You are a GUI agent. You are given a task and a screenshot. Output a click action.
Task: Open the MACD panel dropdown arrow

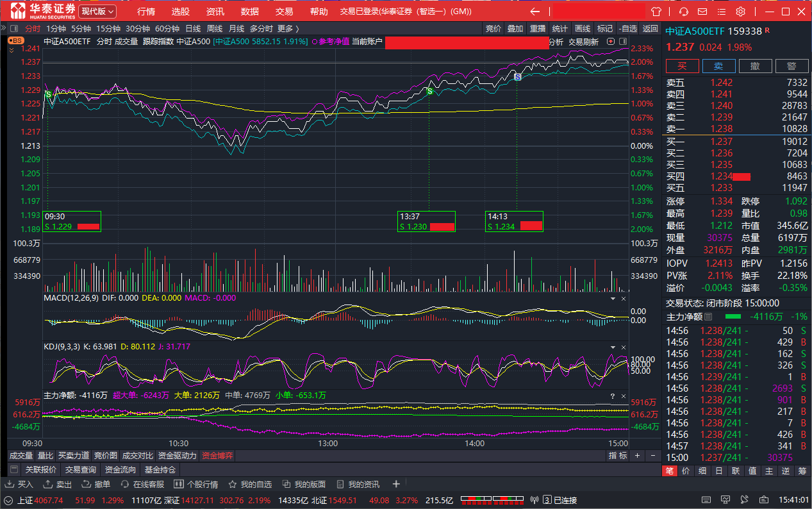[613, 299]
